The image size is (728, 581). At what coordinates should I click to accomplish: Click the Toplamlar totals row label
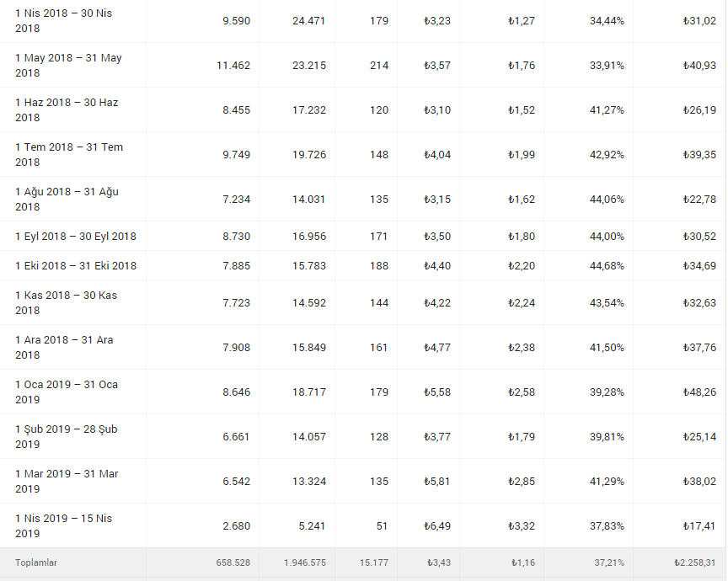[x=36, y=562]
